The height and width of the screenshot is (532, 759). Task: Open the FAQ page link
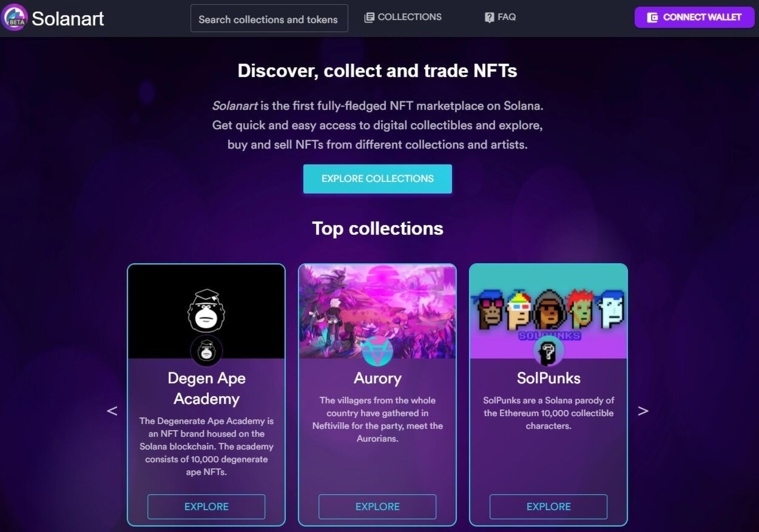(x=500, y=17)
